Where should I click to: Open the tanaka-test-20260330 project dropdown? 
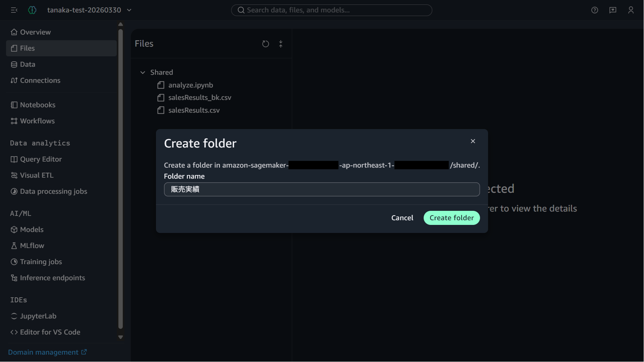tap(89, 10)
